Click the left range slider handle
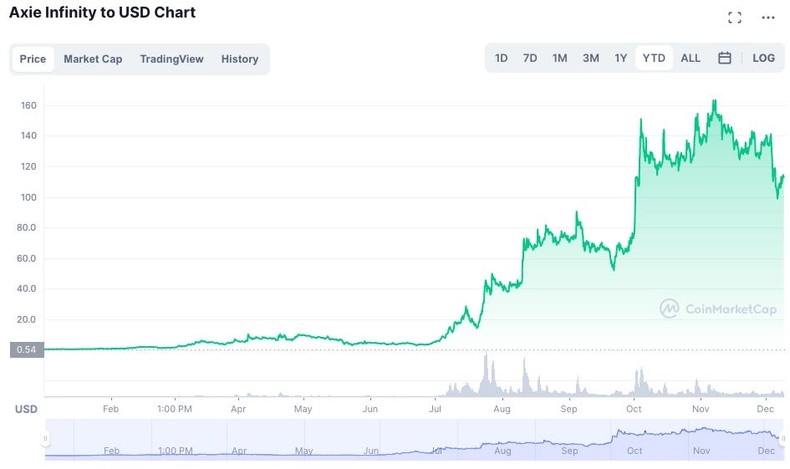This screenshot has height=469, width=790. [x=45, y=439]
